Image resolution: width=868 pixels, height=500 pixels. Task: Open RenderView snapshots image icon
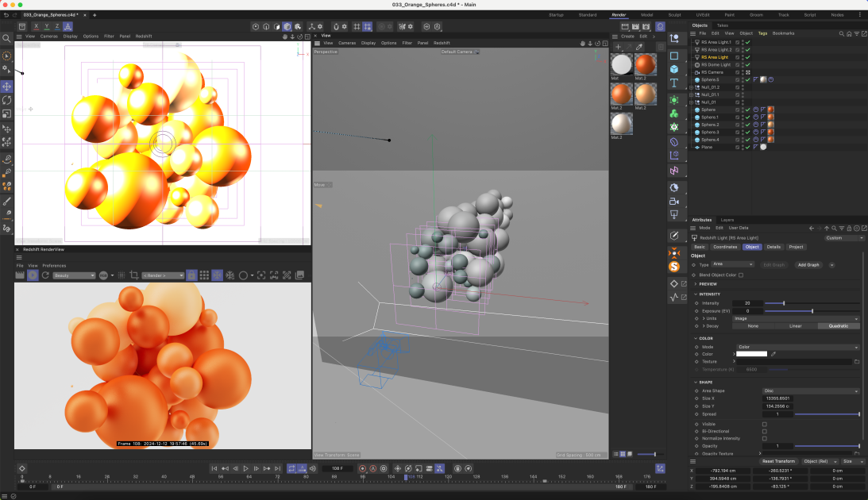coord(300,275)
